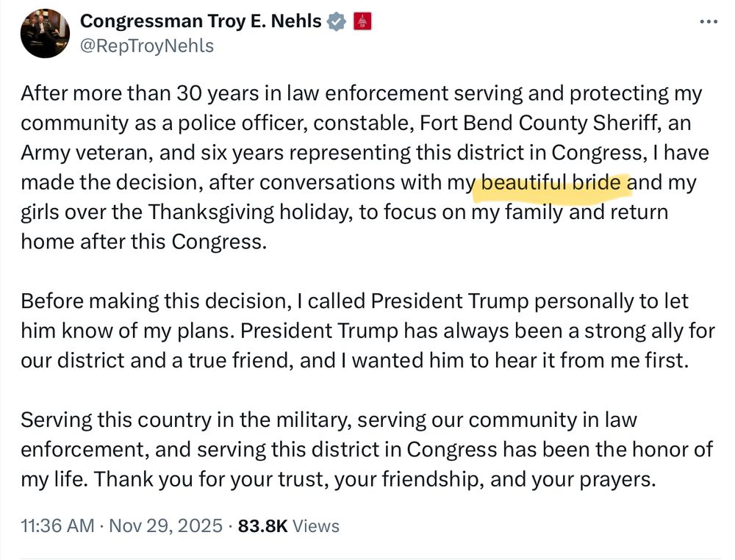Click the gray verified checkmark badge
This screenshot has height=560, width=735.
pyautogui.click(x=336, y=22)
